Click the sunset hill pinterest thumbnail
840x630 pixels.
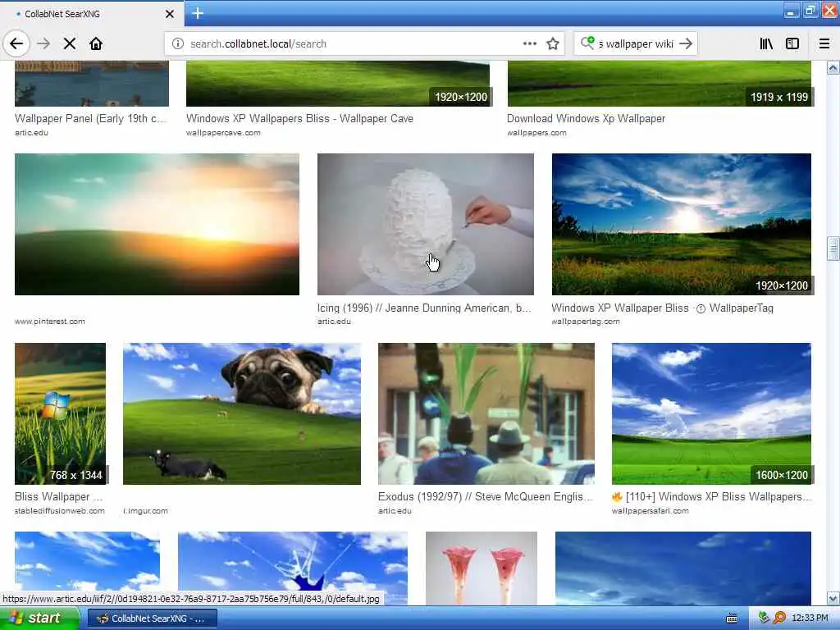[x=157, y=224]
